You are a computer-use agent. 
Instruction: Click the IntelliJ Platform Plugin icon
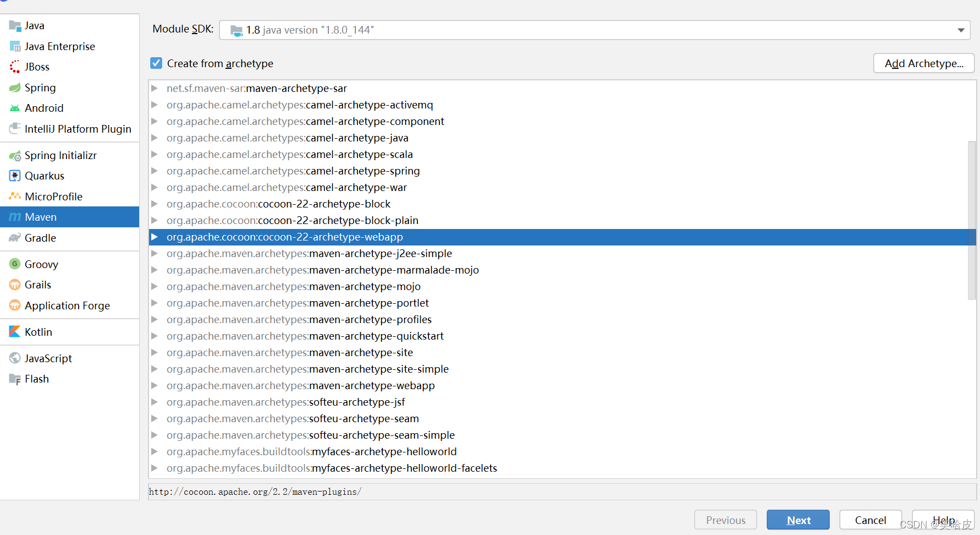(x=15, y=129)
